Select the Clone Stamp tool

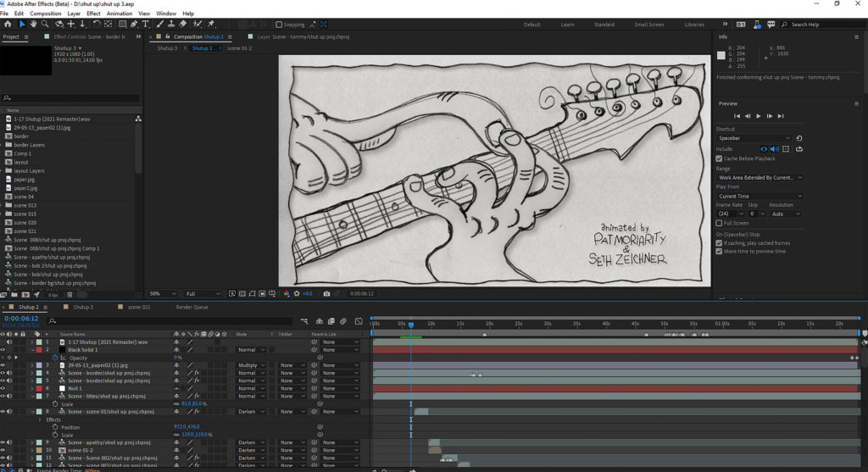point(171,25)
